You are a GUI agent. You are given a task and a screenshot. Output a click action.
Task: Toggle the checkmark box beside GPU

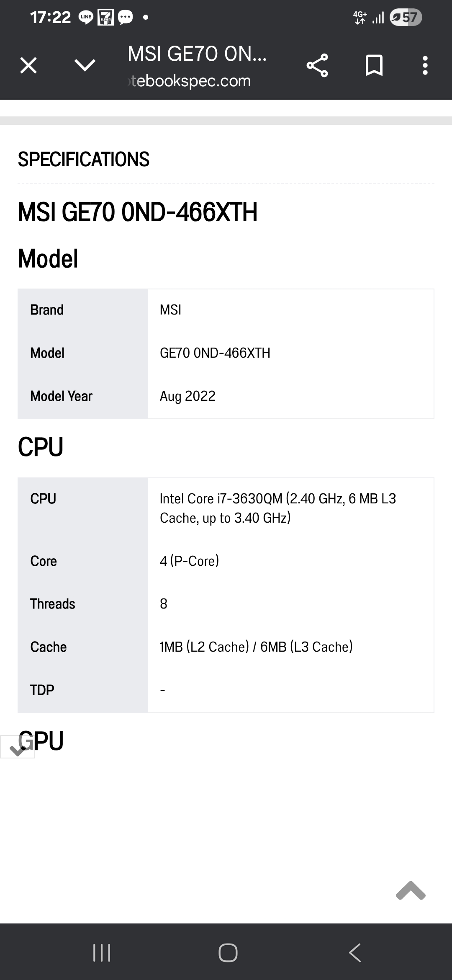(x=17, y=746)
